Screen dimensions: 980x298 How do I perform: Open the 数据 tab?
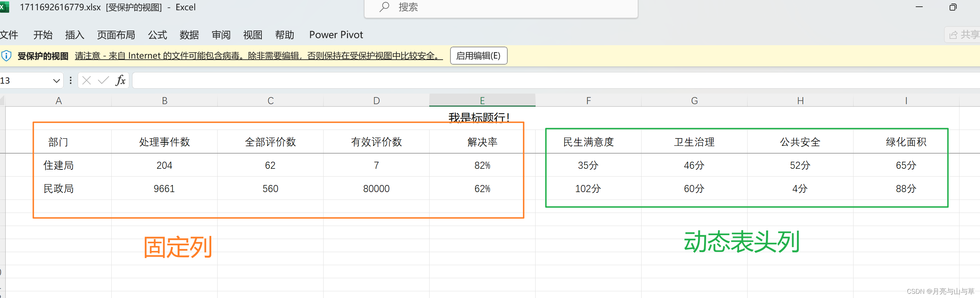[x=189, y=35]
